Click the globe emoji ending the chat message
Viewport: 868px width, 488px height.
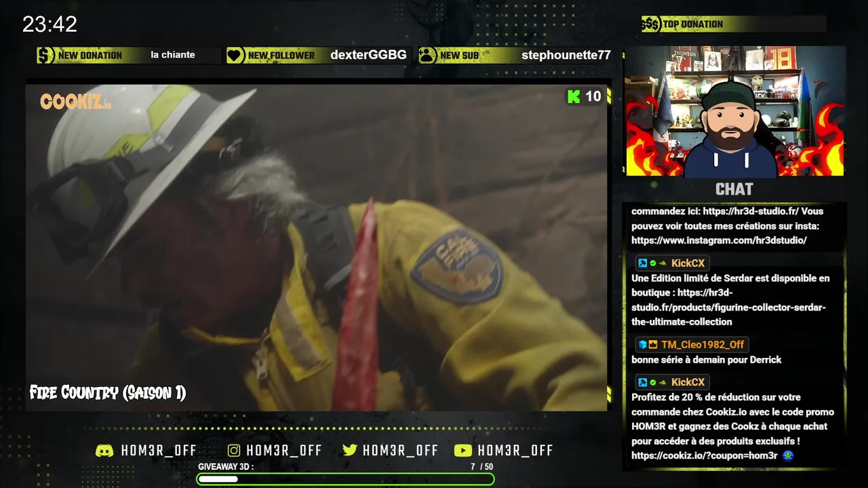787,455
